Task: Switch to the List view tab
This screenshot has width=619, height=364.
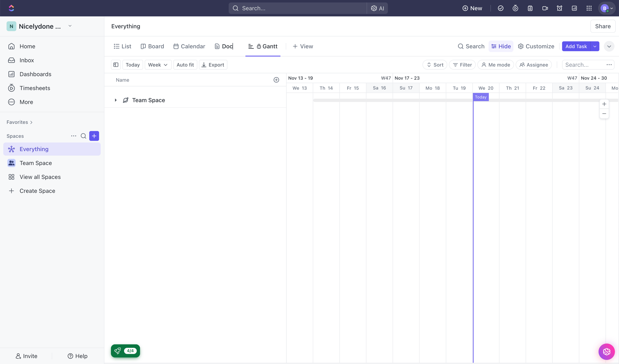Action: coord(123,46)
